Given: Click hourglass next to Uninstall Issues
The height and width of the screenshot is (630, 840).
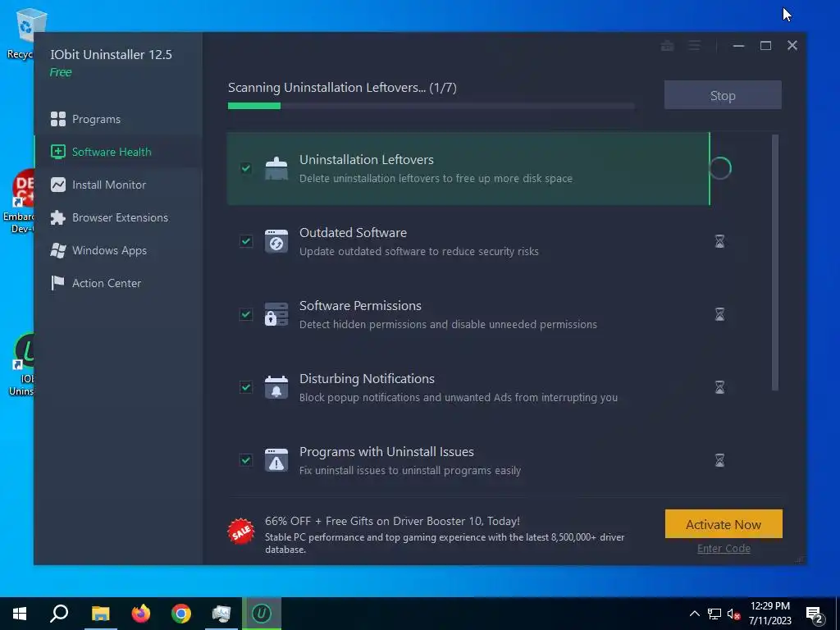Looking at the screenshot, I should [x=720, y=459].
